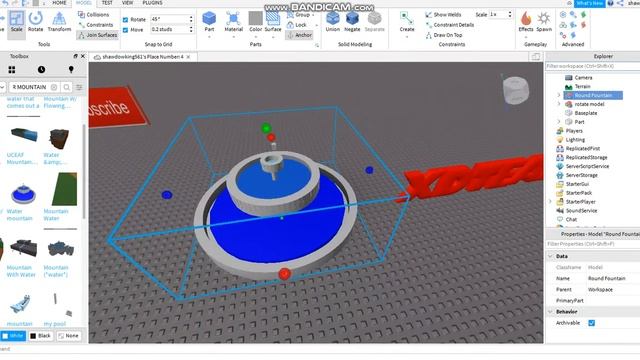The height and width of the screenshot is (360, 640).
Task: Select the Rotate tool
Action: tap(36, 22)
